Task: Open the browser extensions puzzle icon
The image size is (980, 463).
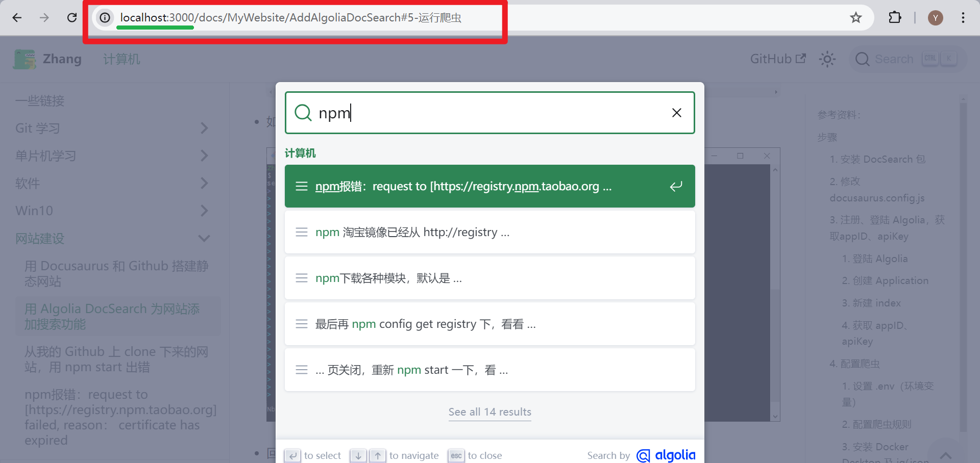Action: tap(895, 18)
